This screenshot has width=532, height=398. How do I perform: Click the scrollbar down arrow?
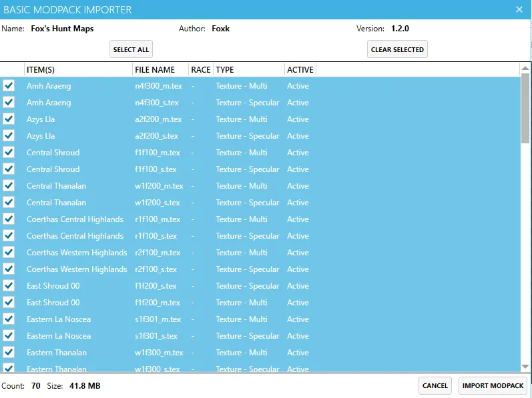click(525, 367)
